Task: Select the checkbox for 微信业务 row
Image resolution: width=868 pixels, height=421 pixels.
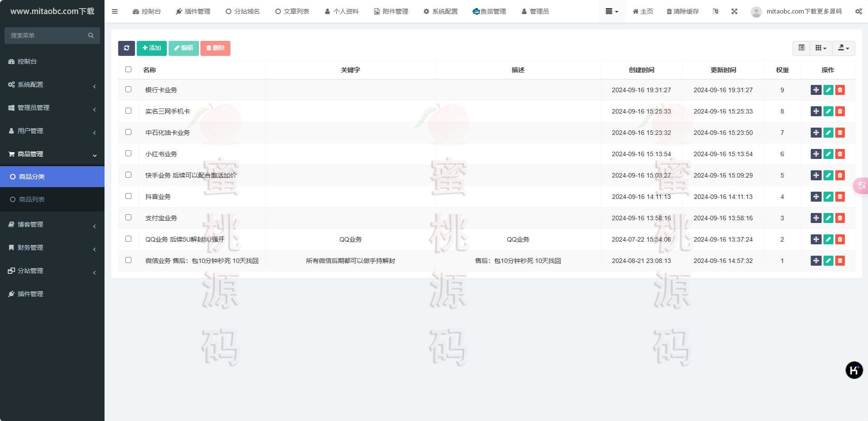Action: (128, 260)
